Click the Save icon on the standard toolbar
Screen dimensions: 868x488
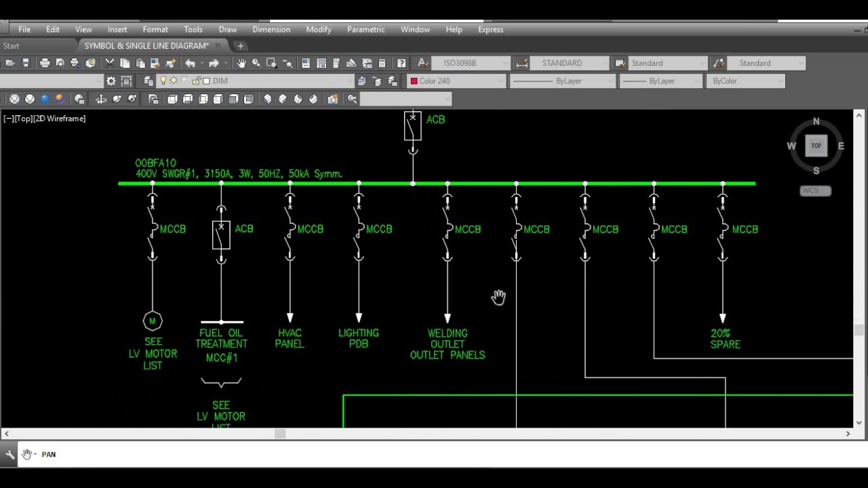26,62
